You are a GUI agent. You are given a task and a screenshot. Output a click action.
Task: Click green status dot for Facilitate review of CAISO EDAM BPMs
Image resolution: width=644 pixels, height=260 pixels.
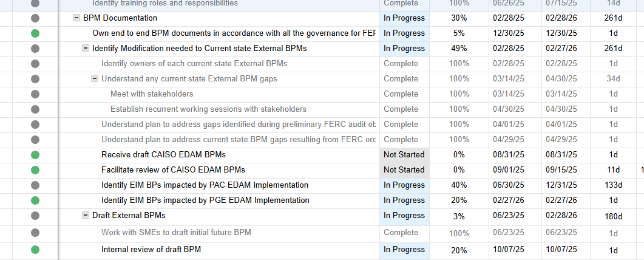coord(35,170)
